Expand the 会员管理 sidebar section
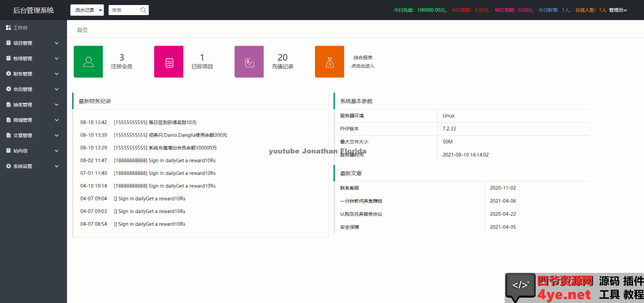 [x=33, y=89]
